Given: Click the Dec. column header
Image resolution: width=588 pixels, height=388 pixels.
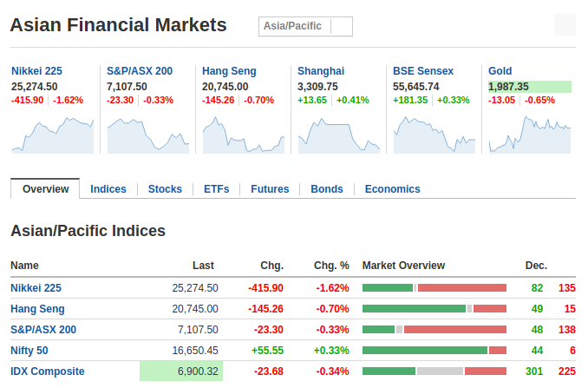Looking at the screenshot, I should tap(536, 266).
